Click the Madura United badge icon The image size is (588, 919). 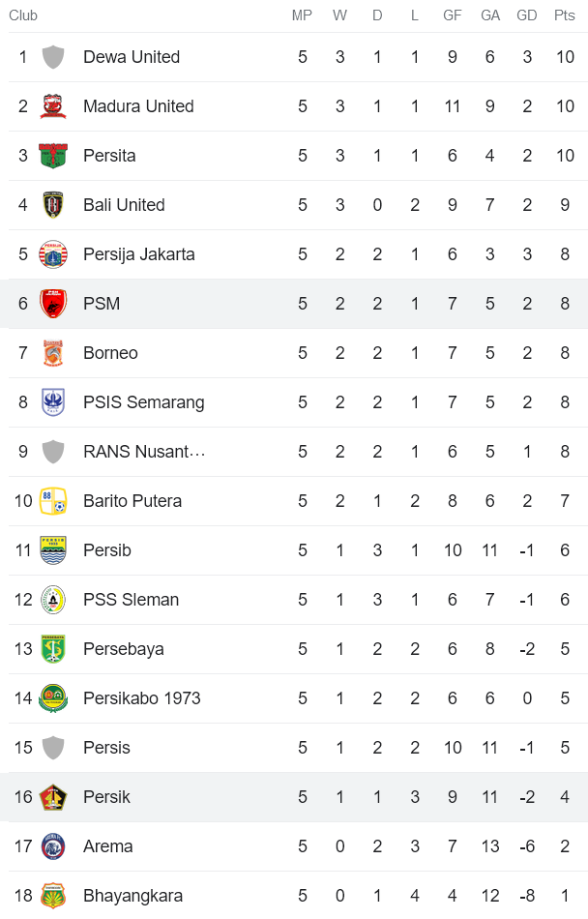tap(53, 106)
